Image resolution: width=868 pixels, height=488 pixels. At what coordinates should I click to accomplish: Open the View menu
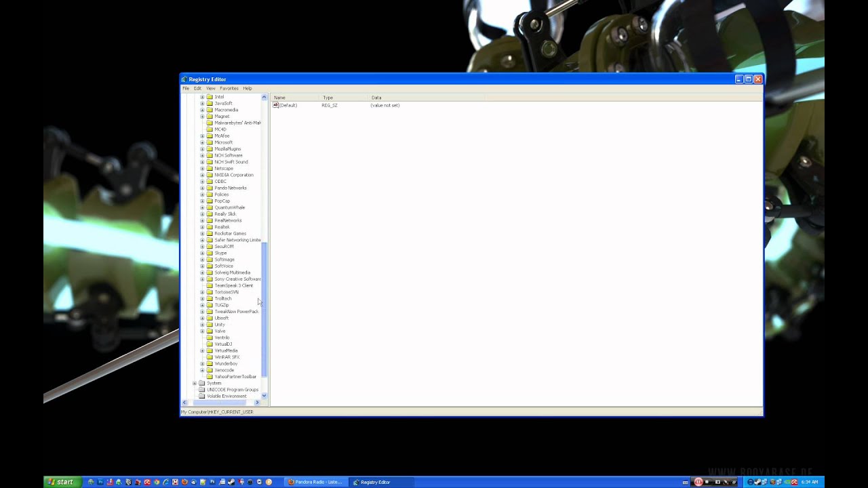point(211,89)
